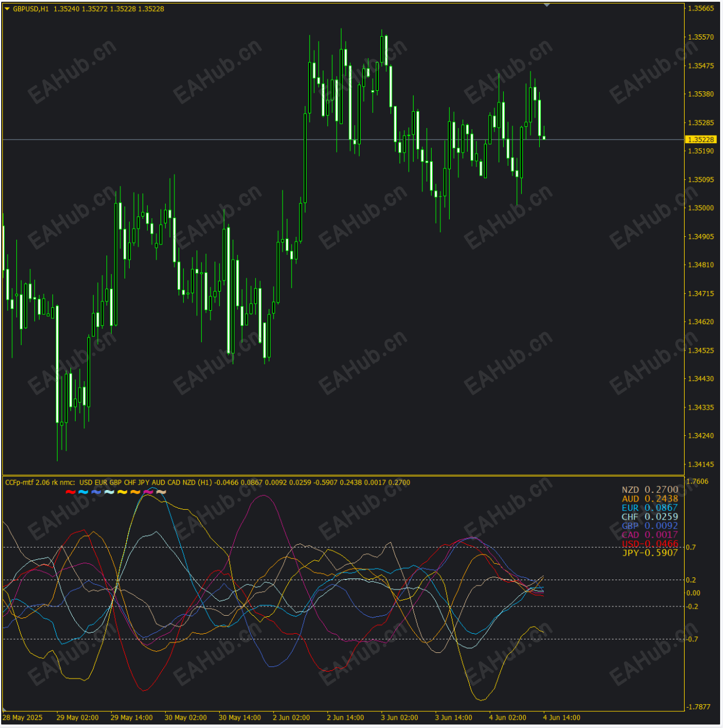This screenshot has width=723, height=728.
Task: Click the 28 May 2025 time axis label
Action: click(x=23, y=718)
